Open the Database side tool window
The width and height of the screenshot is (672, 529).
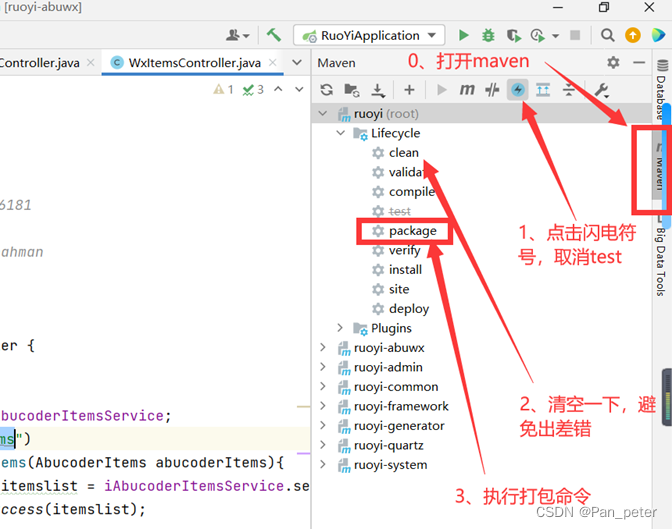click(x=661, y=90)
